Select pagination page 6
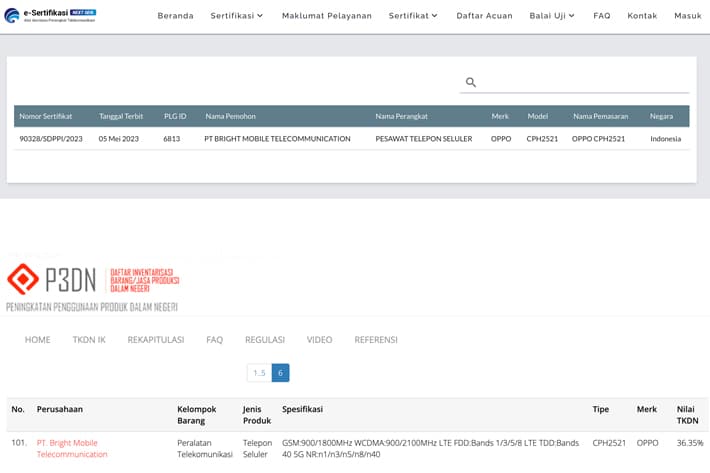The image size is (710, 473). 281,373
